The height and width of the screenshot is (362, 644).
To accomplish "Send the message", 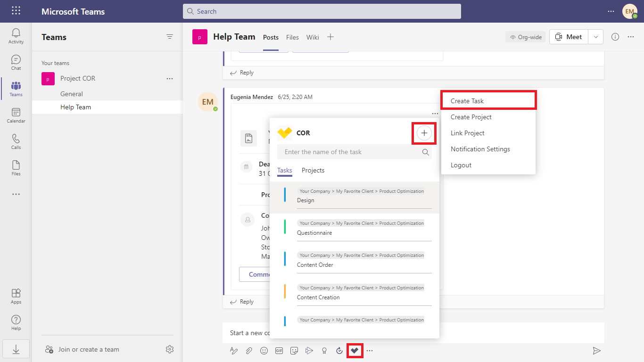I will click(596, 350).
